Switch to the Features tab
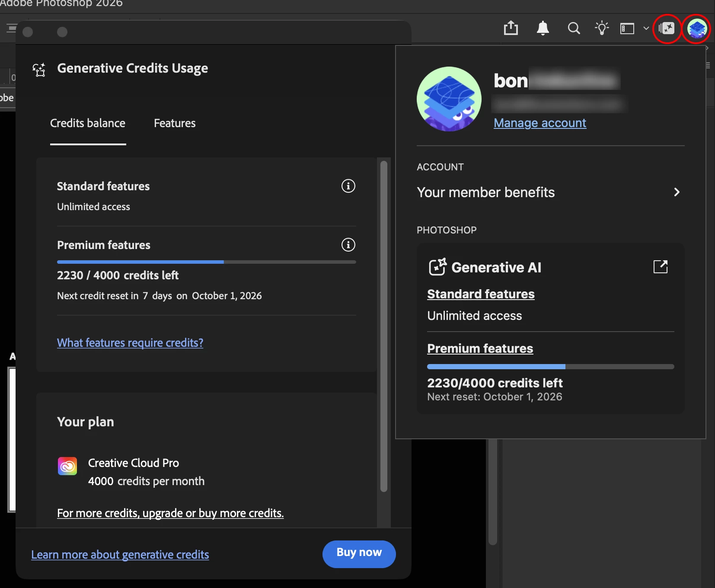Viewport: 715px width, 588px height. pyautogui.click(x=175, y=123)
